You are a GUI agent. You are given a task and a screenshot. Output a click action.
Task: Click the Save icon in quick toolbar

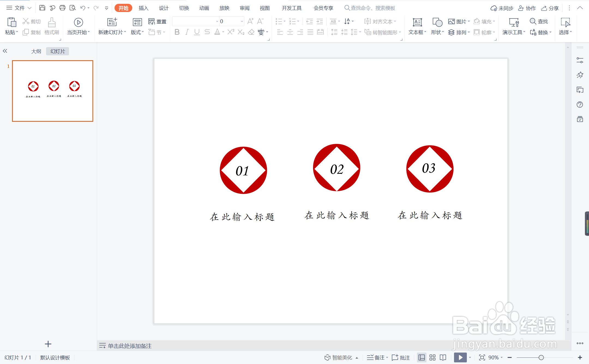point(42,8)
